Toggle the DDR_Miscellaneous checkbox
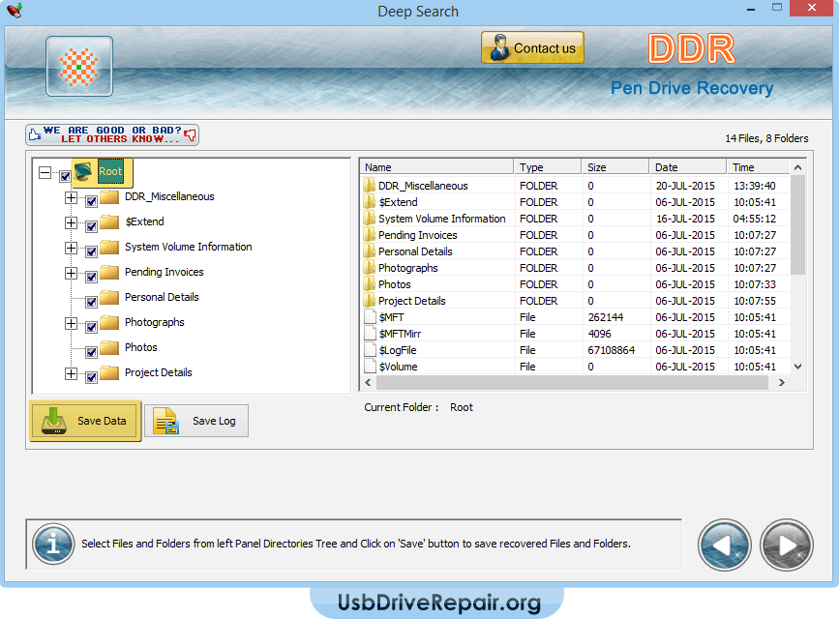The image size is (840, 619). pyautogui.click(x=91, y=201)
